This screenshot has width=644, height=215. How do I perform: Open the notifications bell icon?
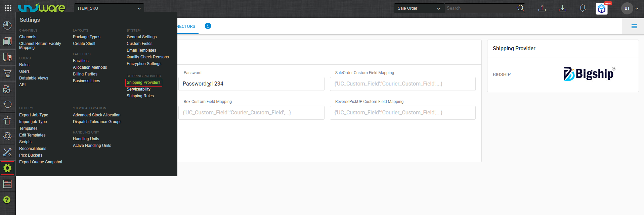click(x=583, y=8)
